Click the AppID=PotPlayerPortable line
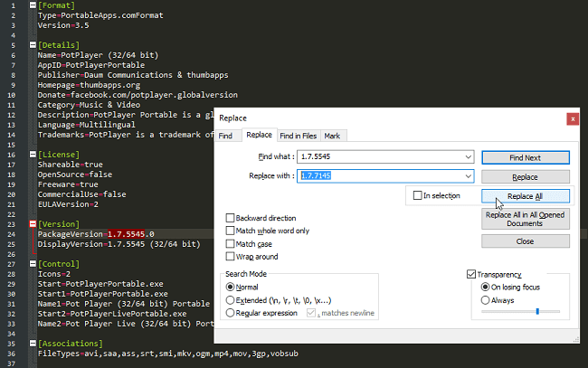The image size is (588, 368). tap(91, 65)
